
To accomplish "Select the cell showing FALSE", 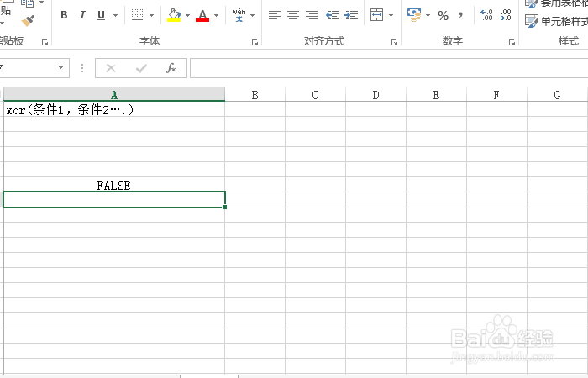I will pos(114,185).
